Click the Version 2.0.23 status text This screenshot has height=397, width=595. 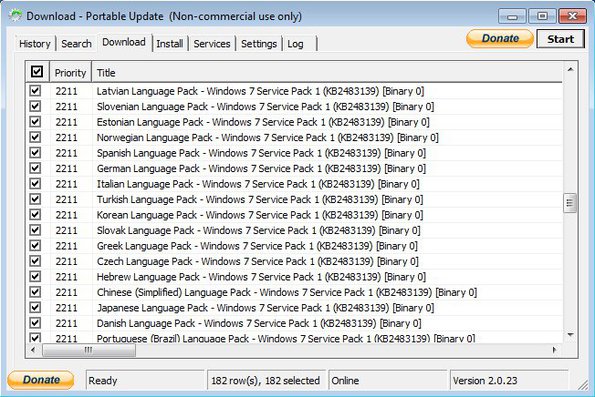[485, 380]
